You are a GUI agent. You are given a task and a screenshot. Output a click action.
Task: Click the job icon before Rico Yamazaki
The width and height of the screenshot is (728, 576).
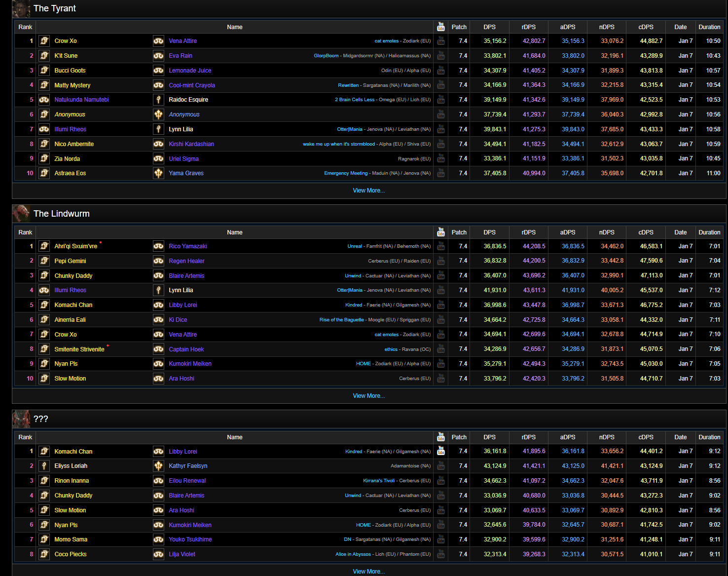[158, 246]
